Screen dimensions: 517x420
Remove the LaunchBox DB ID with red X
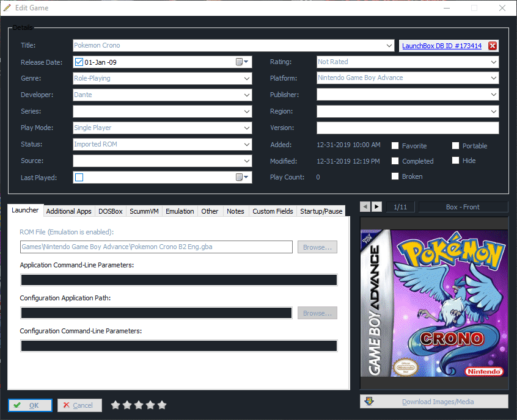[493, 46]
